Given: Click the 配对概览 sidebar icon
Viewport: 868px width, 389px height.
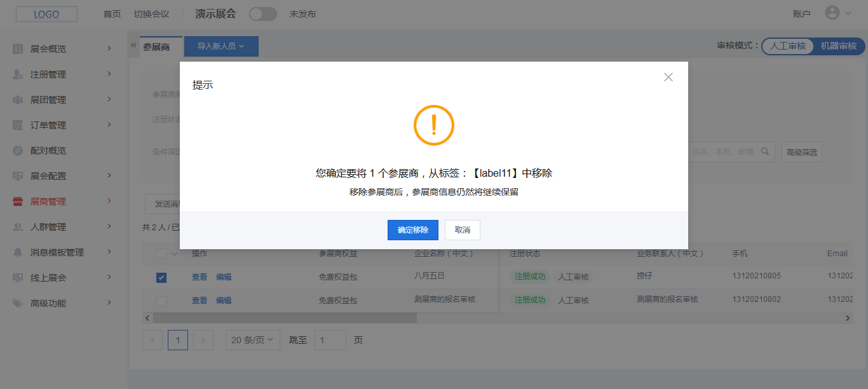Looking at the screenshot, I should [x=18, y=151].
